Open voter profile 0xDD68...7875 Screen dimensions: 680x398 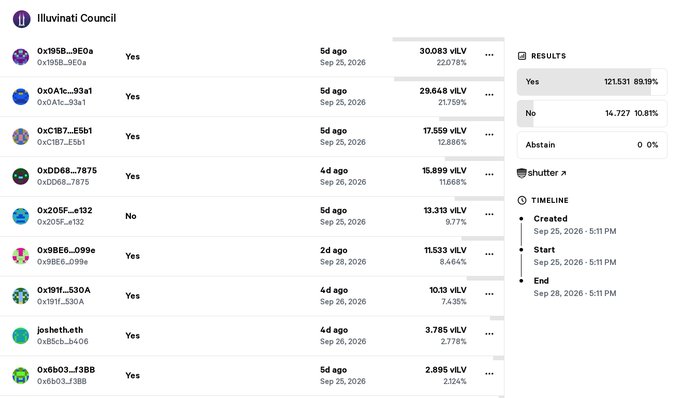click(x=67, y=171)
